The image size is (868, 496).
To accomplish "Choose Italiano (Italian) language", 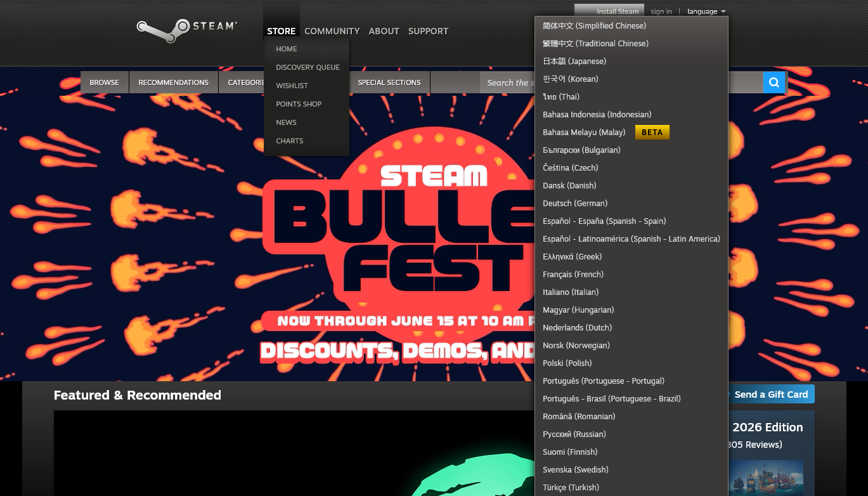I will tap(632, 292).
